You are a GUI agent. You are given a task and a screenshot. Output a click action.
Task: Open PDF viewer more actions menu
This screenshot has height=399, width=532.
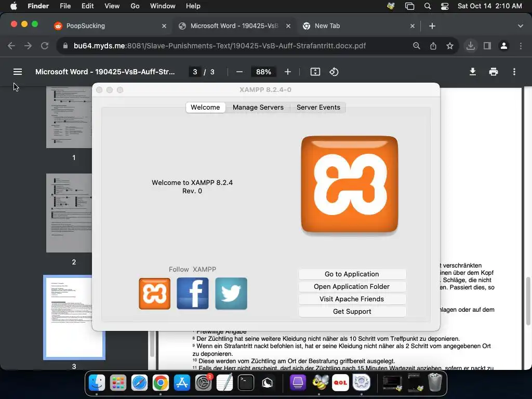[x=514, y=72]
